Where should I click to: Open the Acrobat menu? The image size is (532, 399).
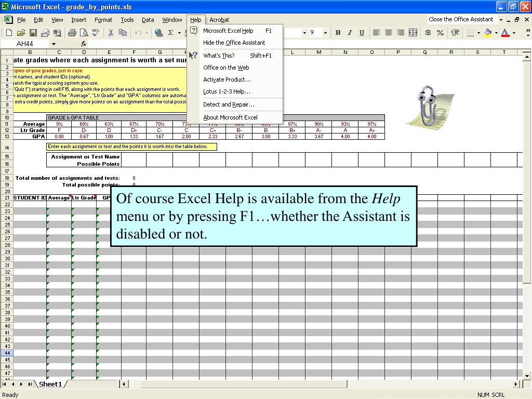point(219,20)
